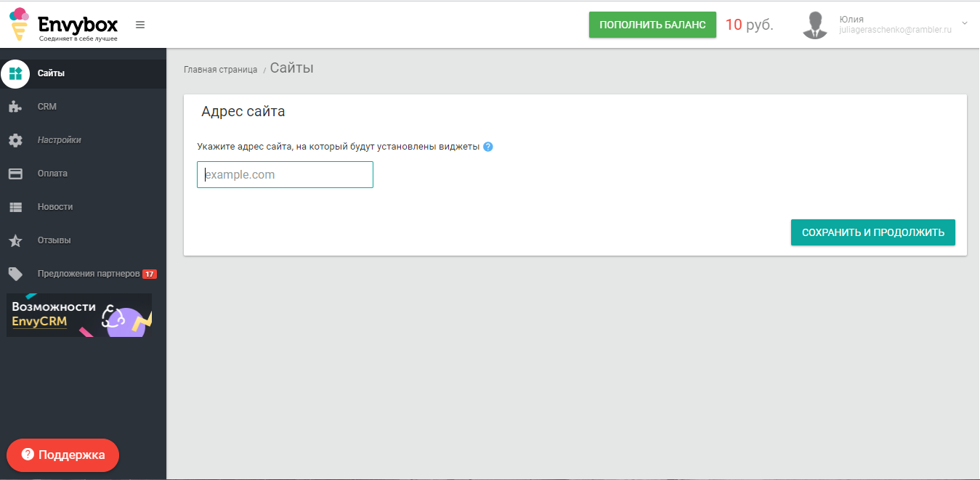The image size is (980, 480).
Task: Open the Новости menu item
Action: click(55, 207)
